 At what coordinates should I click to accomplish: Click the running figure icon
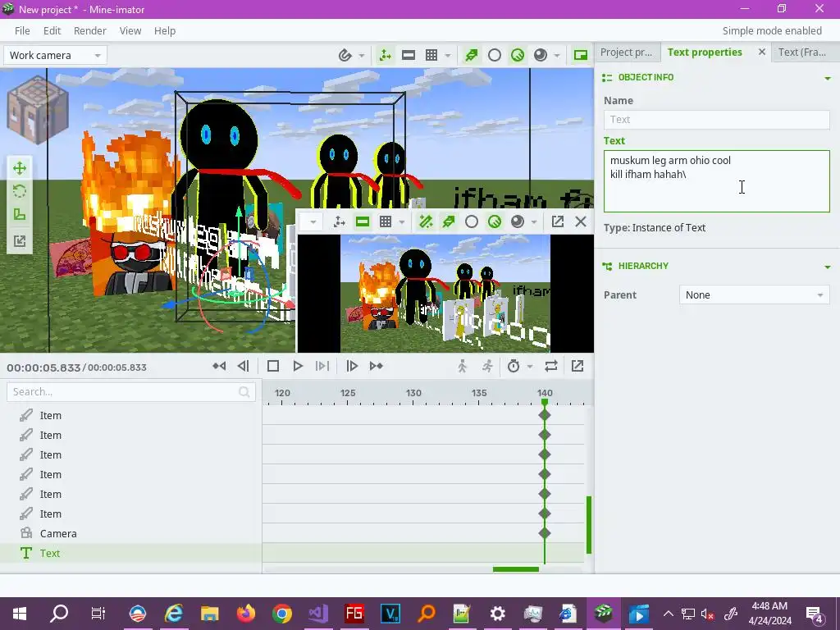click(487, 366)
